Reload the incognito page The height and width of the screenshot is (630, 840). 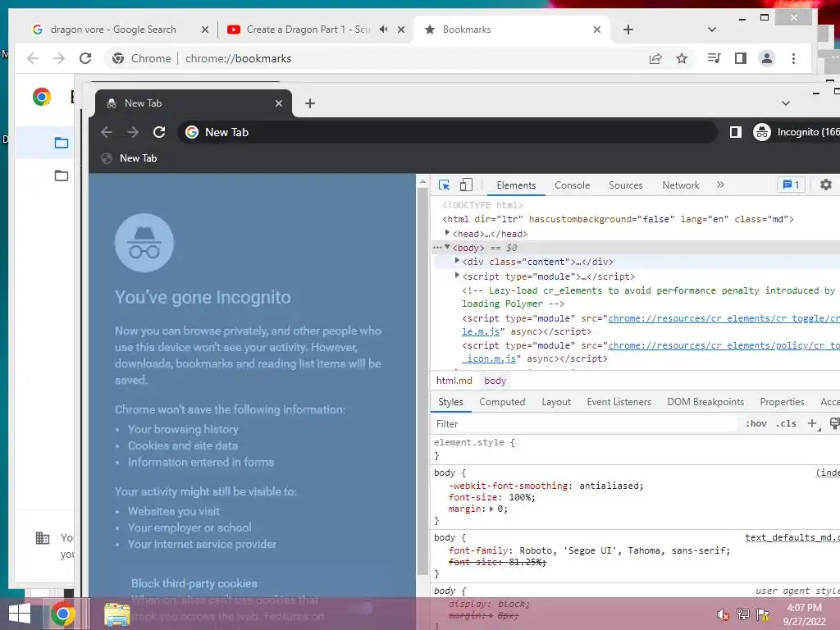[x=159, y=132]
